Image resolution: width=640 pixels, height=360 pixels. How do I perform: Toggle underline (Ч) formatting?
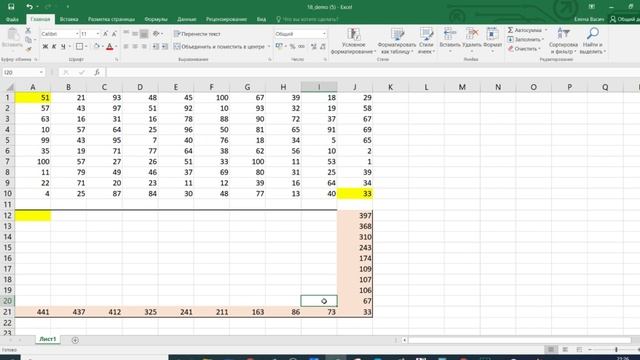point(63,47)
